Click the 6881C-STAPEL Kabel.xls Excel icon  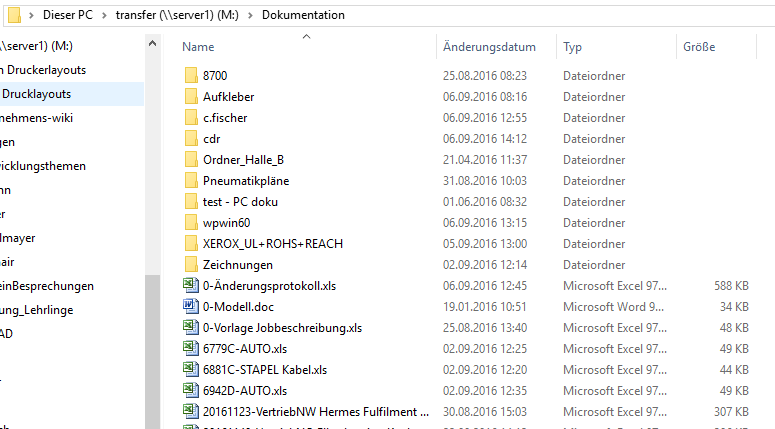[192, 370]
